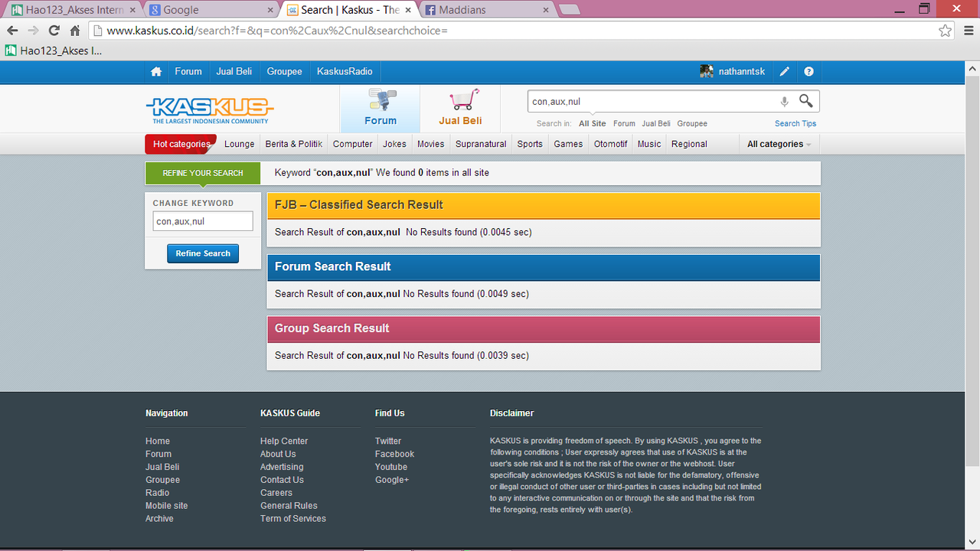
Task: Open the Computer category
Action: click(x=353, y=144)
